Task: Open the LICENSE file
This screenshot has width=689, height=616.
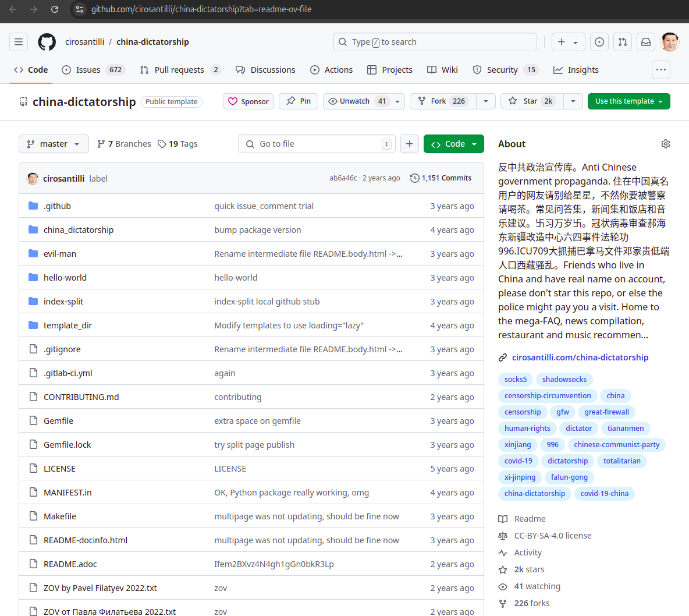Action: pyautogui.click(x=59, y=469)
